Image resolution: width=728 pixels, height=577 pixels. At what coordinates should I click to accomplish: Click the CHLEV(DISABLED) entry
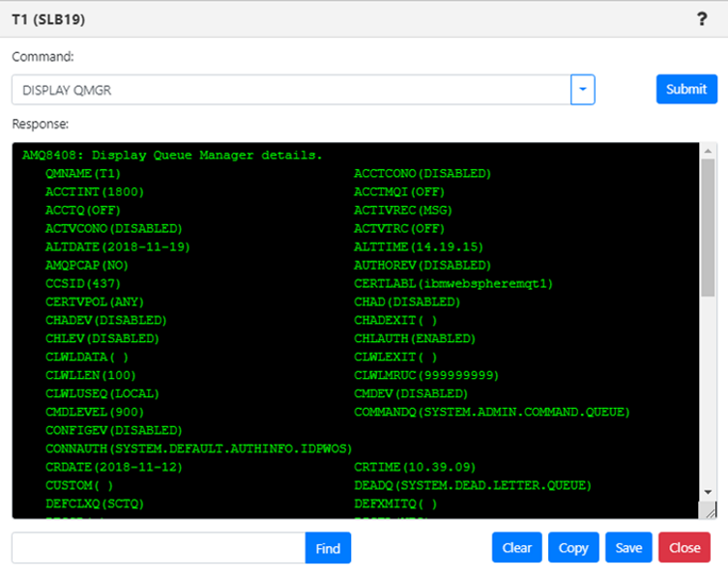(x=102, y=338)
